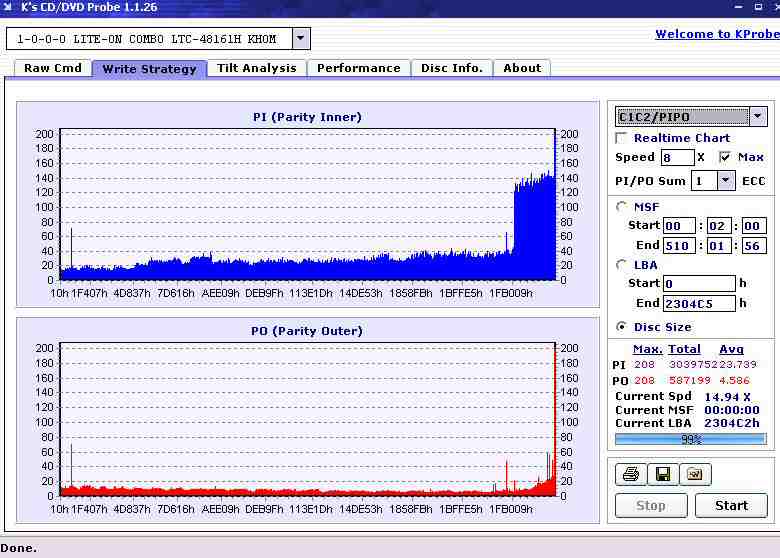Click the MSF Start frames field
Image resolution: width=780 pixels, height=558 pixels.
(754, 226)
